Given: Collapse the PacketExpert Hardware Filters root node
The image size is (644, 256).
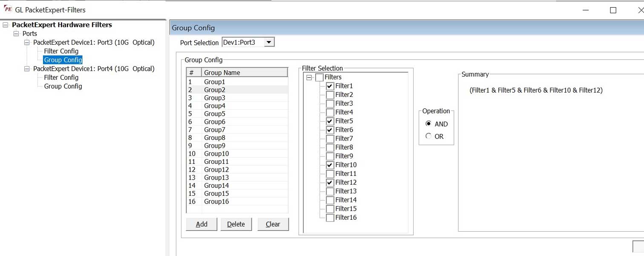Looking at the screenshot, I should (5, 25).
